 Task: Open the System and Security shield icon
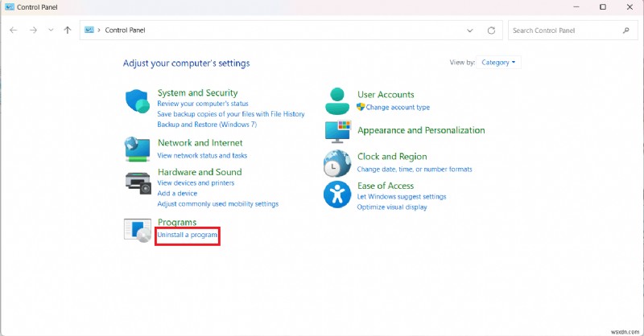pos(137,101)
